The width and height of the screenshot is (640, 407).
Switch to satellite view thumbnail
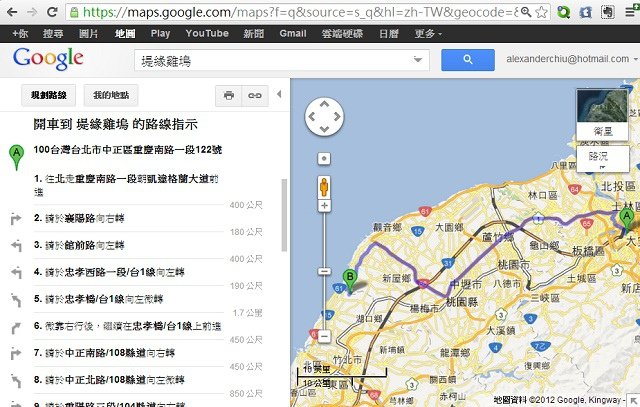[602, 114]
